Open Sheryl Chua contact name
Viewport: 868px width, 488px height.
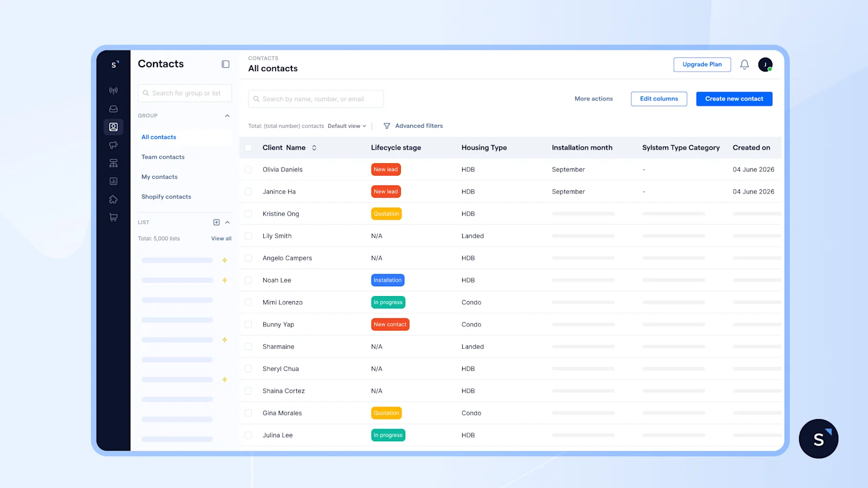point(280,369)
